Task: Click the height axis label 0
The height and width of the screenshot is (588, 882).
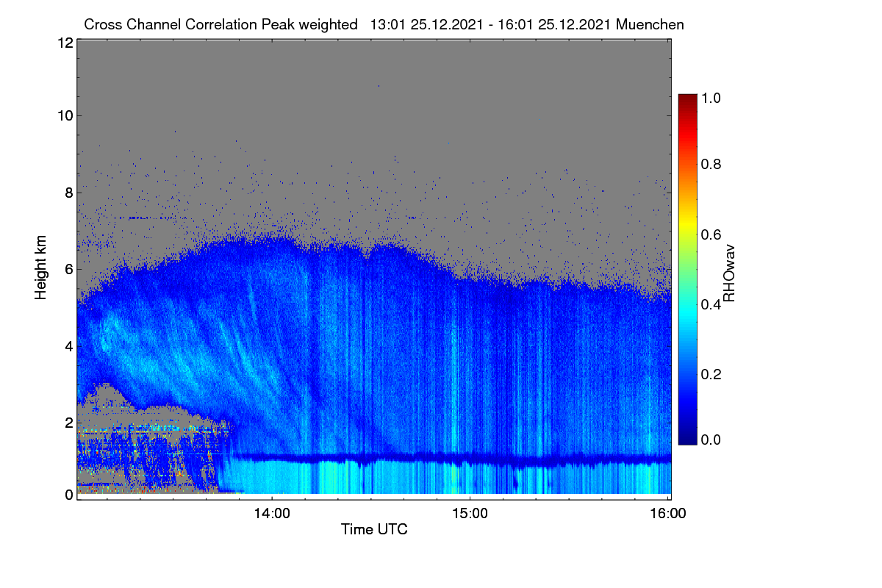Action: pyautogui.click(x=68, y=495)
